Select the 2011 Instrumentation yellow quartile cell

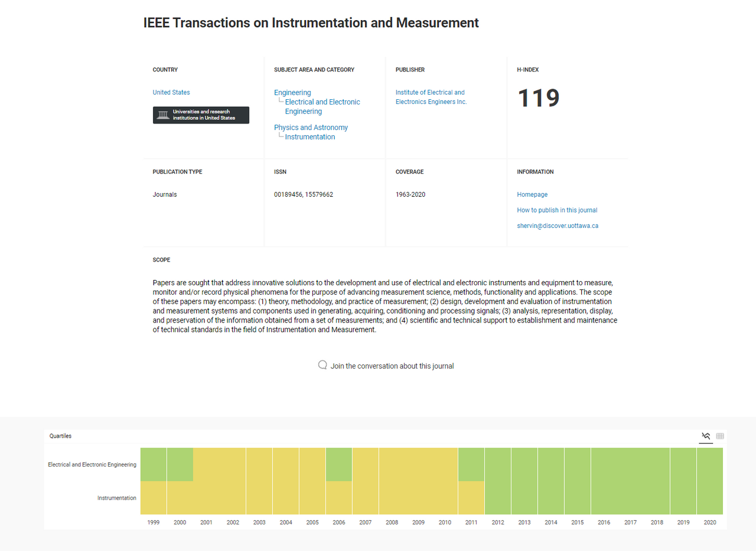tap(471, 498)
